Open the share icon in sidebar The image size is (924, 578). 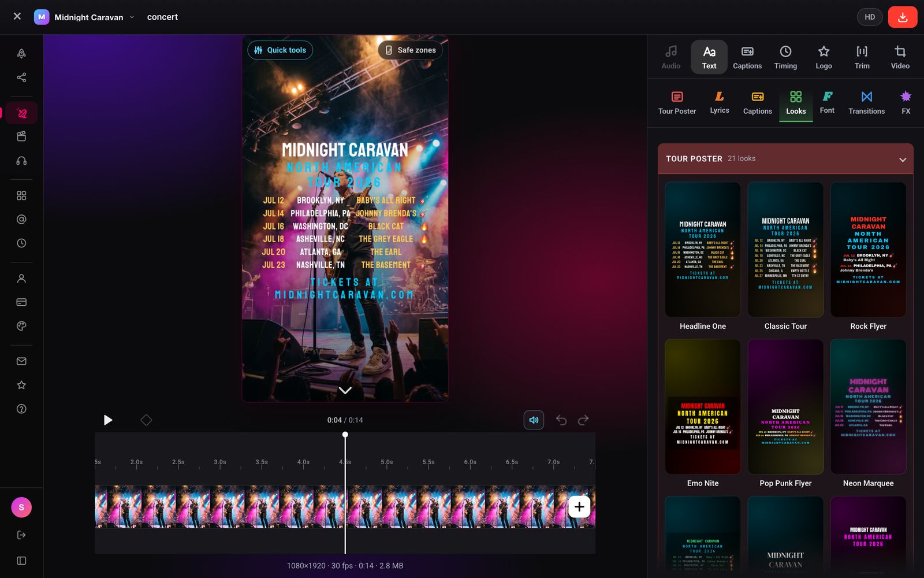[x=21, y=77]
